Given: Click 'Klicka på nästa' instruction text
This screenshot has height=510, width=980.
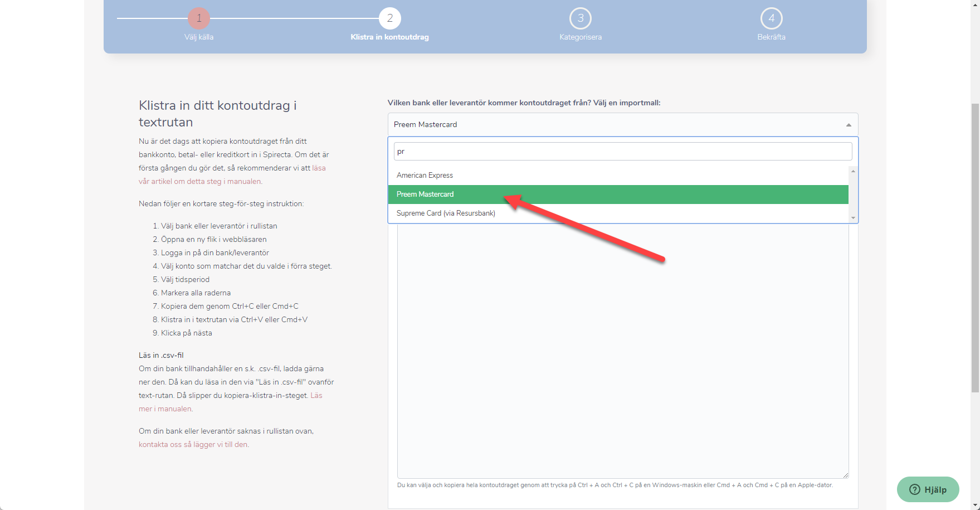Looking at the screenshot, I should [187, 333].
